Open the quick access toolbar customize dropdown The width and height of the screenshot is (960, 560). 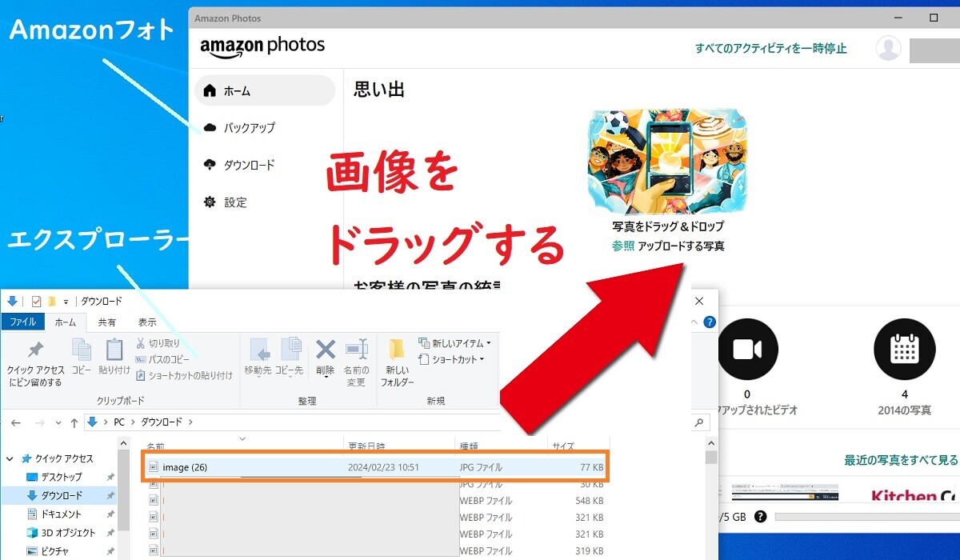66,302
